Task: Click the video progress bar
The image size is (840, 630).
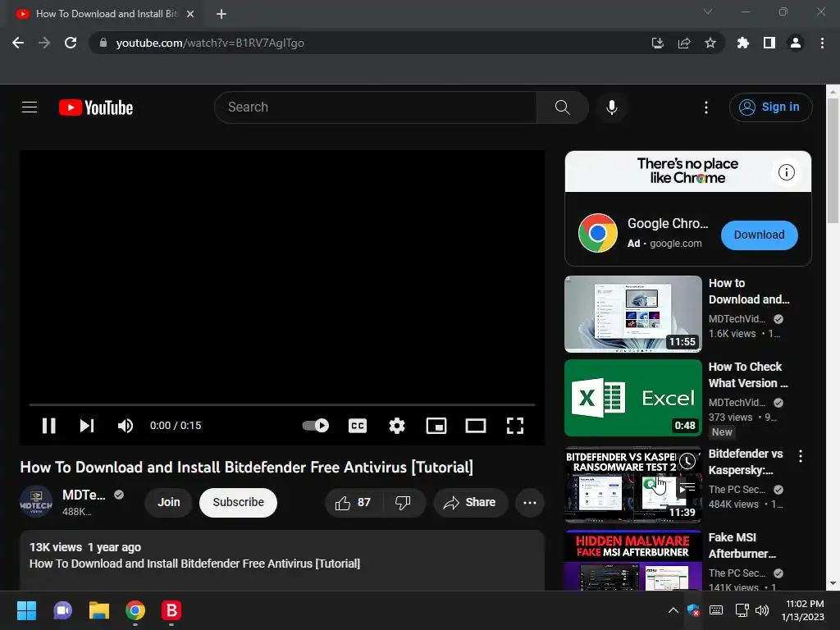Action: pos(282,404)
